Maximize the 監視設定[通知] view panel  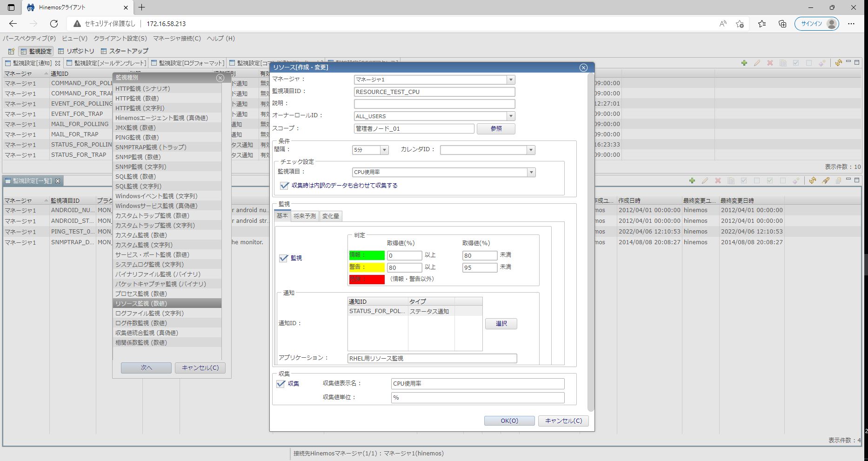click(857, 62)
